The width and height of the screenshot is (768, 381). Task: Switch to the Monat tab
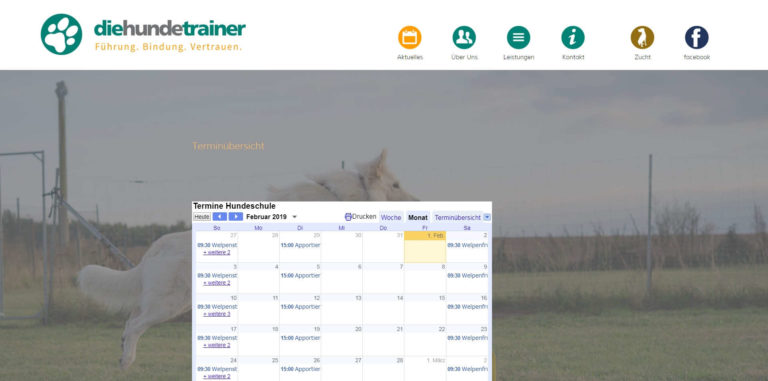pyautogui.click(x=418, y=217)
